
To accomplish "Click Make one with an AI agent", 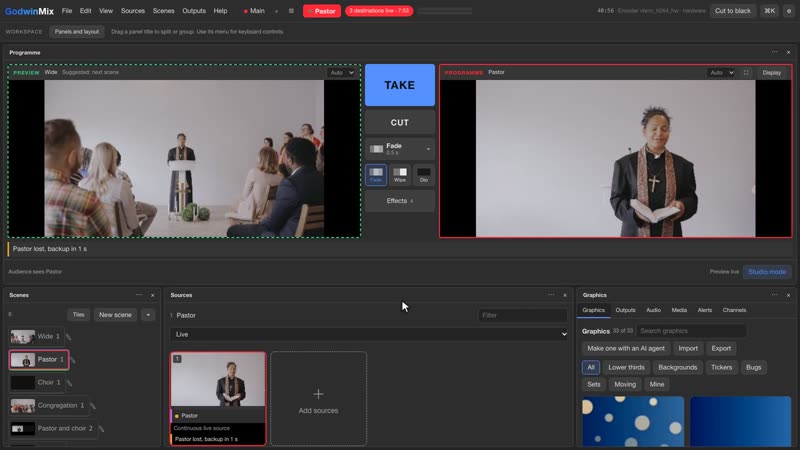I will click(x=626, y=348).
